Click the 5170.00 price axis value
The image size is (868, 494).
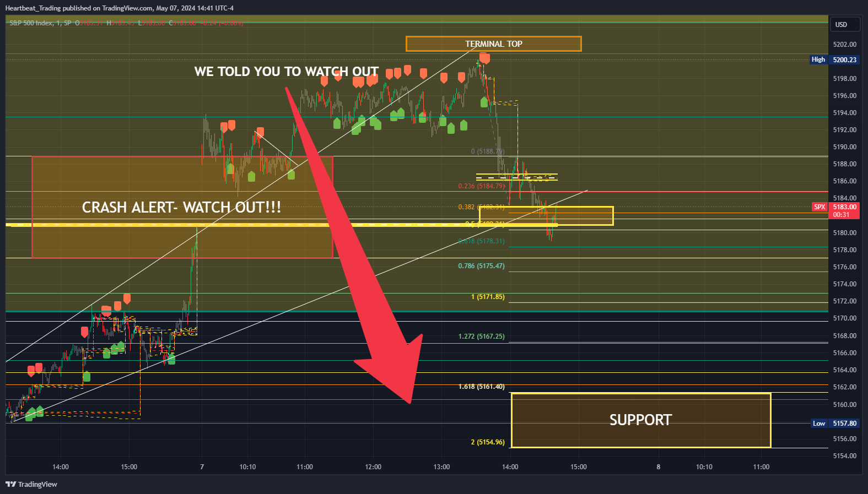[845, 318]
